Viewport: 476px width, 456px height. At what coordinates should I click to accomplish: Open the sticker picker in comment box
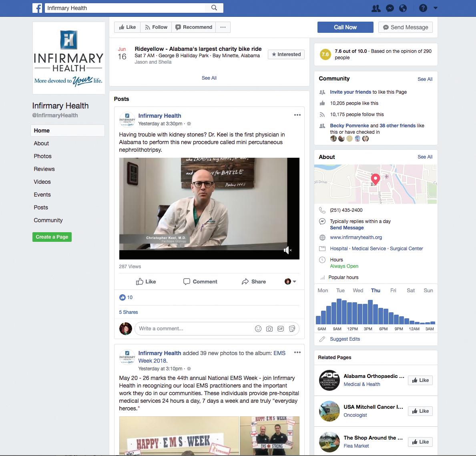click(x=292, y=329)
